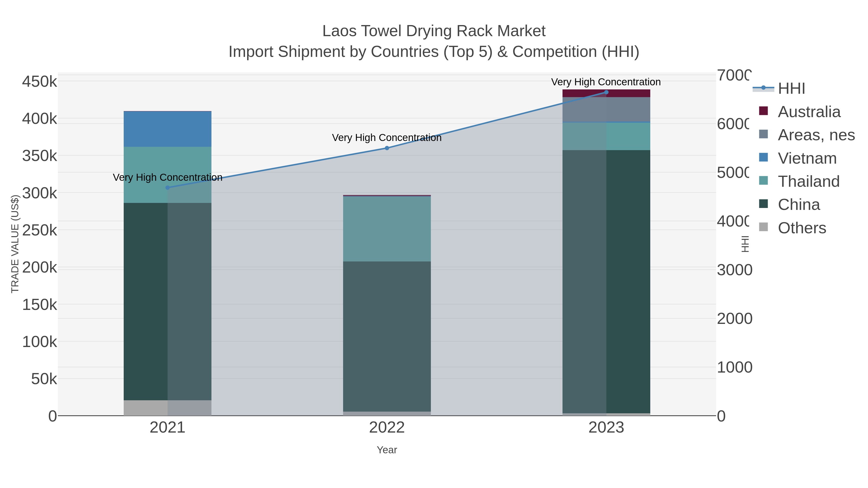Select the Thailand segment of the 2022 bar
Viewport: 868px width, 488px height.
pyautogui.click(x=387, y=229)
